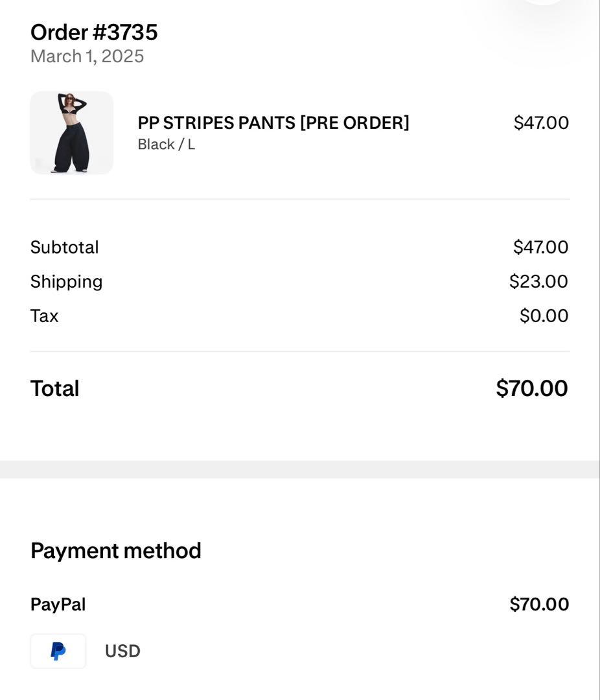Image resolution: width=600 pixels, height=700 pixels.
Task: Click the Shipping label
Action: (x=66, y=282)
